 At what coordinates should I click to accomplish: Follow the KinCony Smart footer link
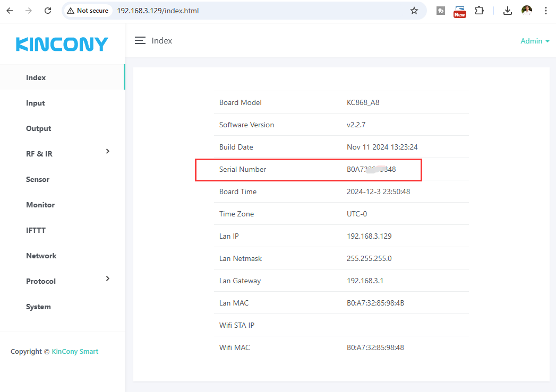(75, 351)
